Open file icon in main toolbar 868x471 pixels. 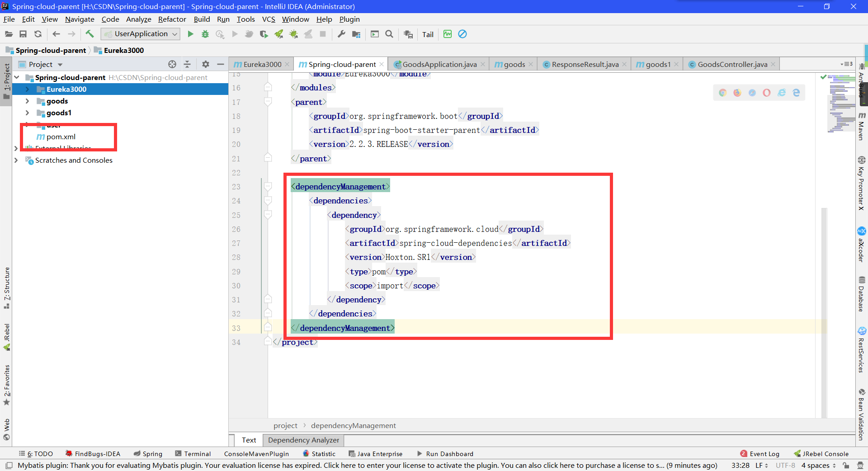[x=9, y=34]
